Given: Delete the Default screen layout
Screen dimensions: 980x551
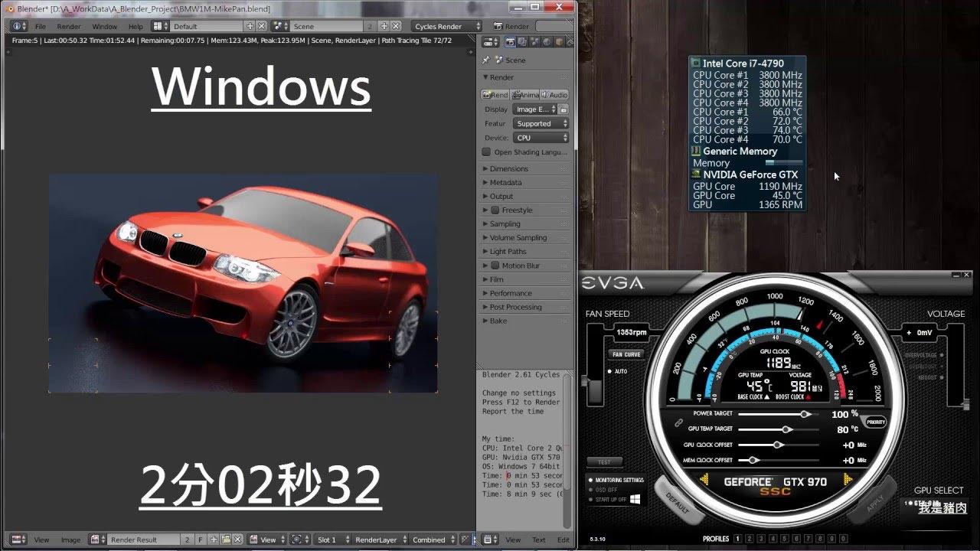Looking at the screenshot, I should (x=262, y=26).
